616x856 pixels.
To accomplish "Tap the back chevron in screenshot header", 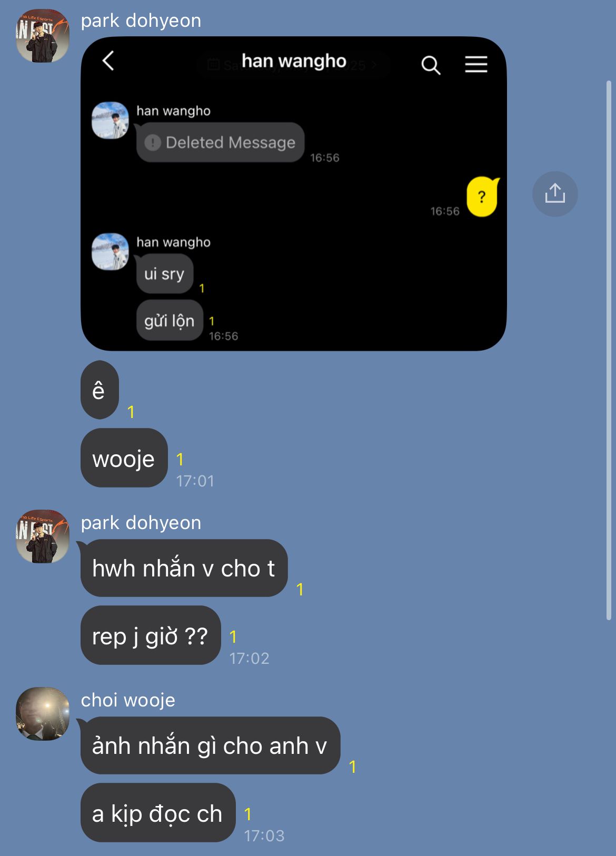I will point(108,61).
